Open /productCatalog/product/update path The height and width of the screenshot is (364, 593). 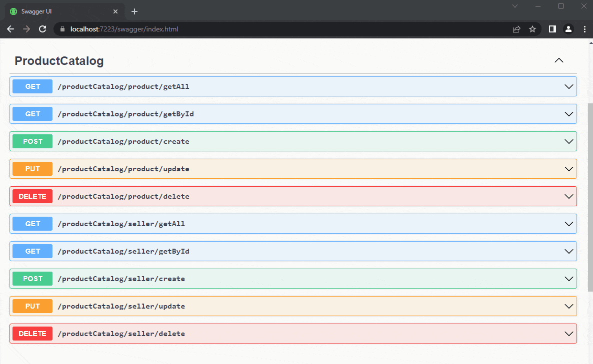pos(123,169)
